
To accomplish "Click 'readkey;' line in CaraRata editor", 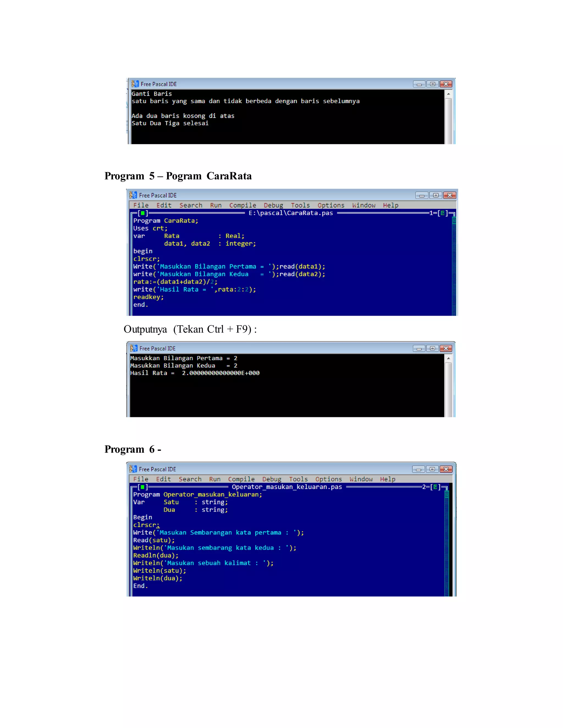I will point(148,297).
